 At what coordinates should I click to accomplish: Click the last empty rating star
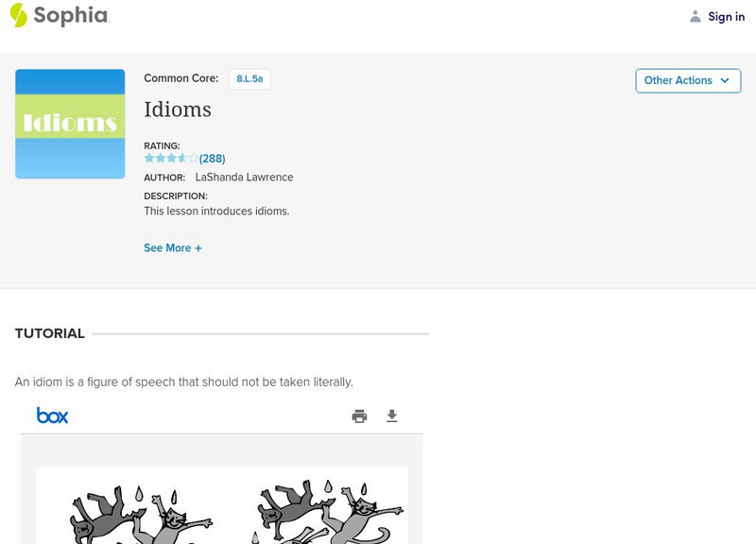pos(194,159)
